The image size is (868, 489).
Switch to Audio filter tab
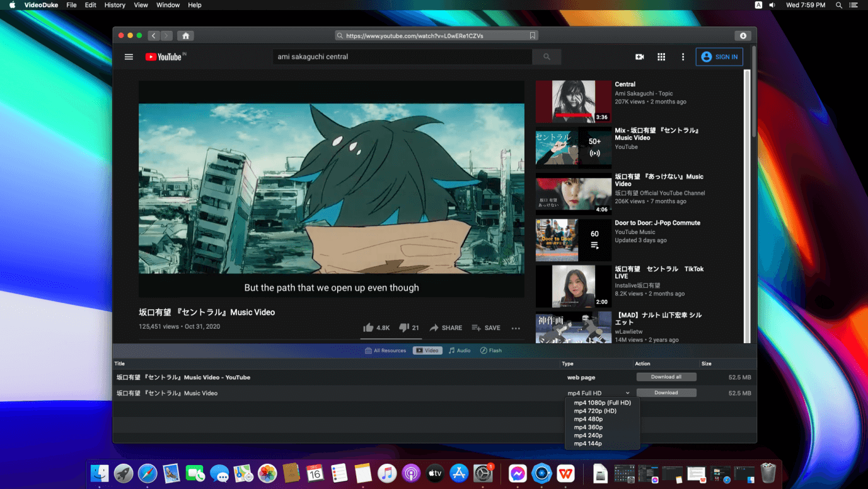460,351
